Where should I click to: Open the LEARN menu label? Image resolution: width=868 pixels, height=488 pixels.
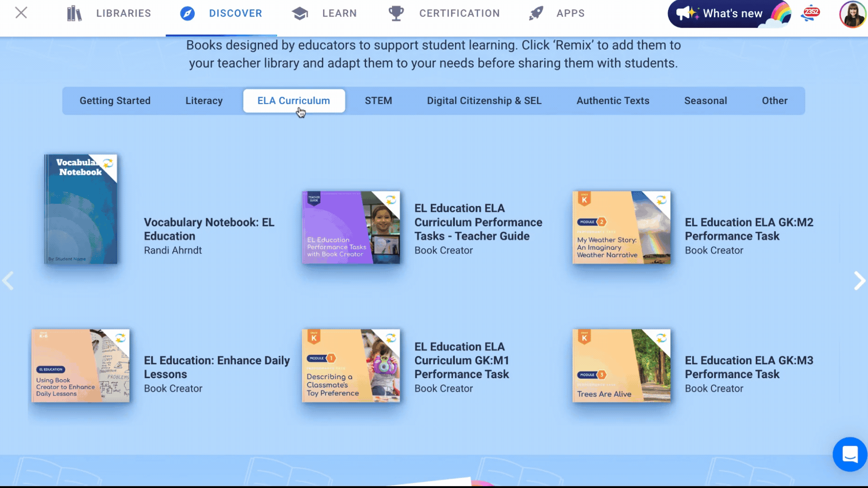[x=340, y=14]
